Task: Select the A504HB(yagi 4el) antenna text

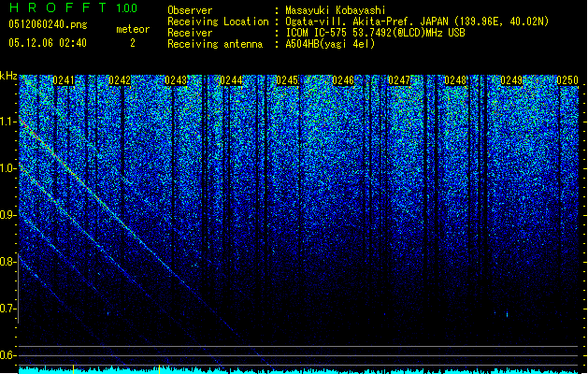Action: coord(330,44)
